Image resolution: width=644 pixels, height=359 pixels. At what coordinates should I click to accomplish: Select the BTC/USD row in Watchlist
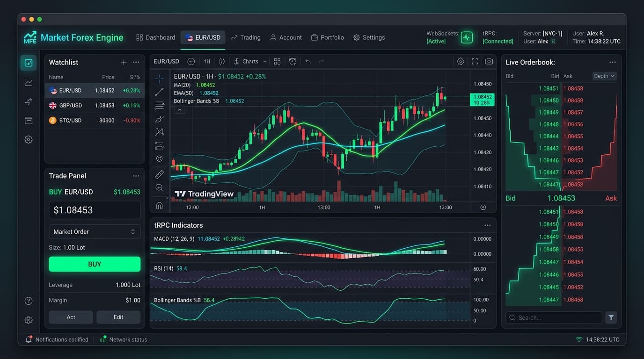(95, 120)
